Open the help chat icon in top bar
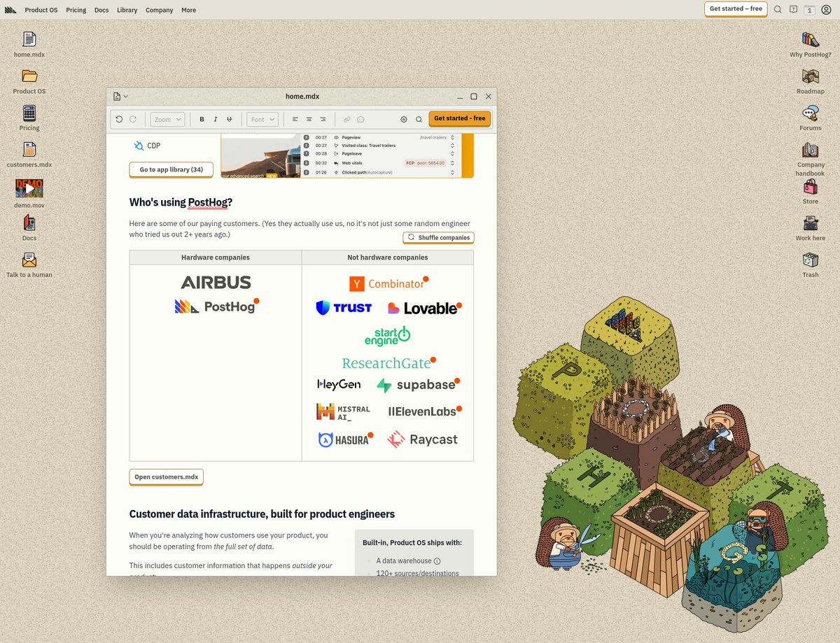 pos(794,10)
